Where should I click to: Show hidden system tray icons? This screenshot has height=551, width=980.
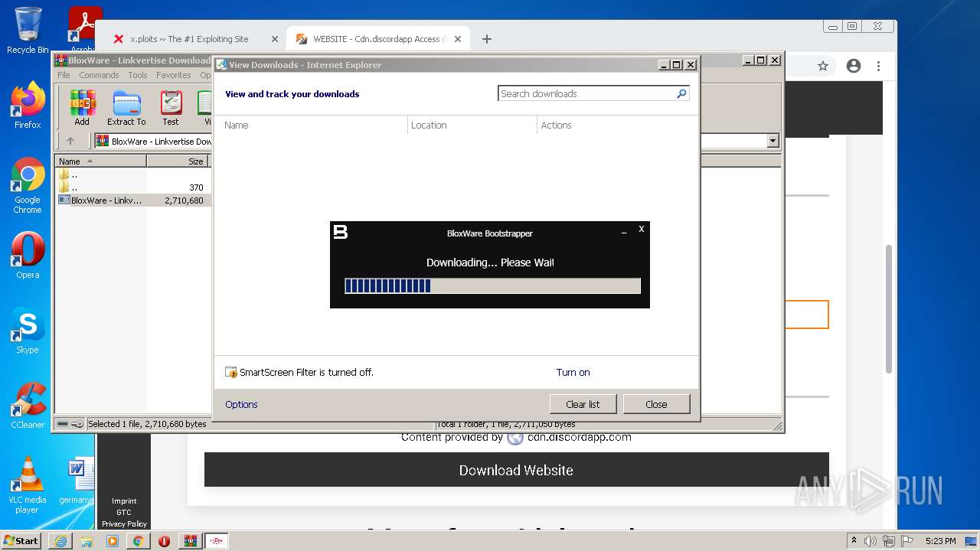pos(854,541)
